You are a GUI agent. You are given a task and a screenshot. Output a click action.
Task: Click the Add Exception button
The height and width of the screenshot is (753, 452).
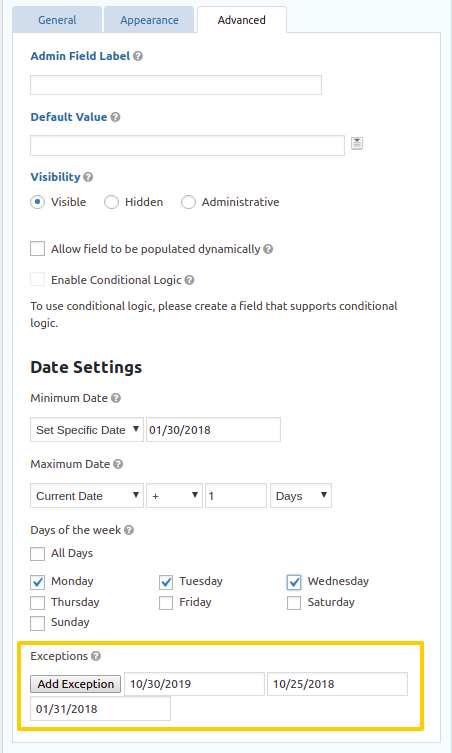pos(75,684)
